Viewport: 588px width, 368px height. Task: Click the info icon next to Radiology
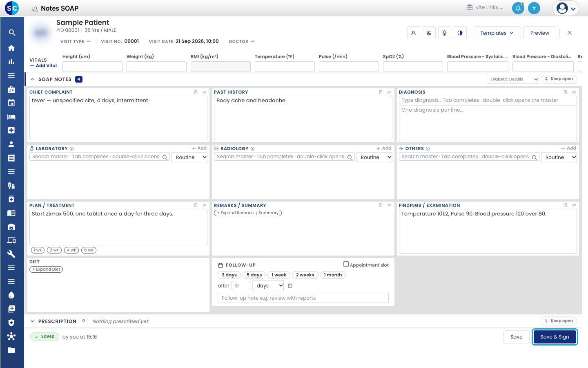[x=252, y=149]
